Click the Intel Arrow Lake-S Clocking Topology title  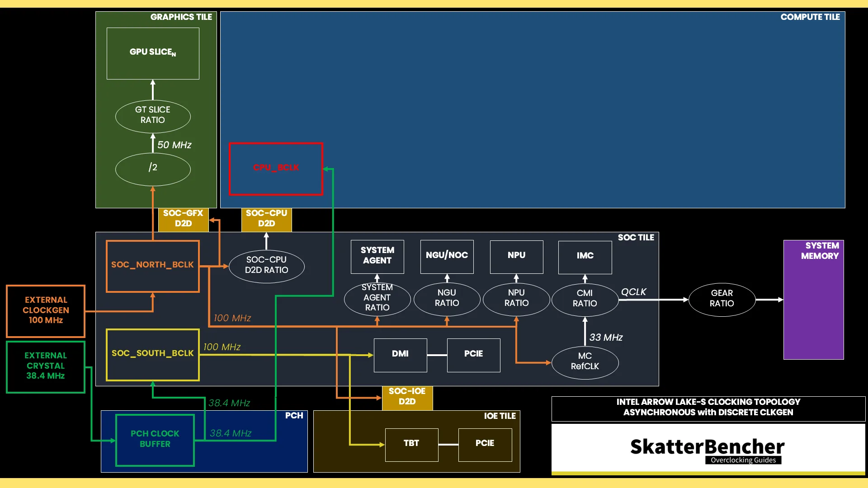click(x=708, y=407)
